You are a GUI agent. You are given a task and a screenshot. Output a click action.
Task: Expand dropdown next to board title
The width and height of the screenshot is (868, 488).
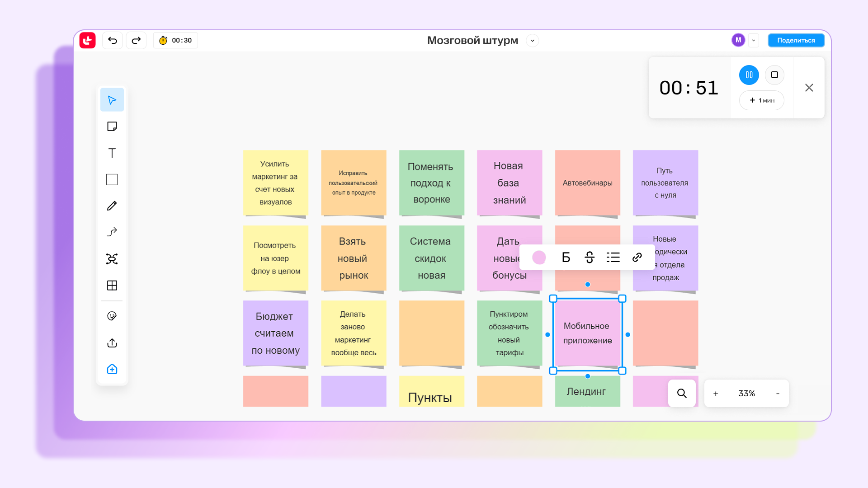pos(532,41)
